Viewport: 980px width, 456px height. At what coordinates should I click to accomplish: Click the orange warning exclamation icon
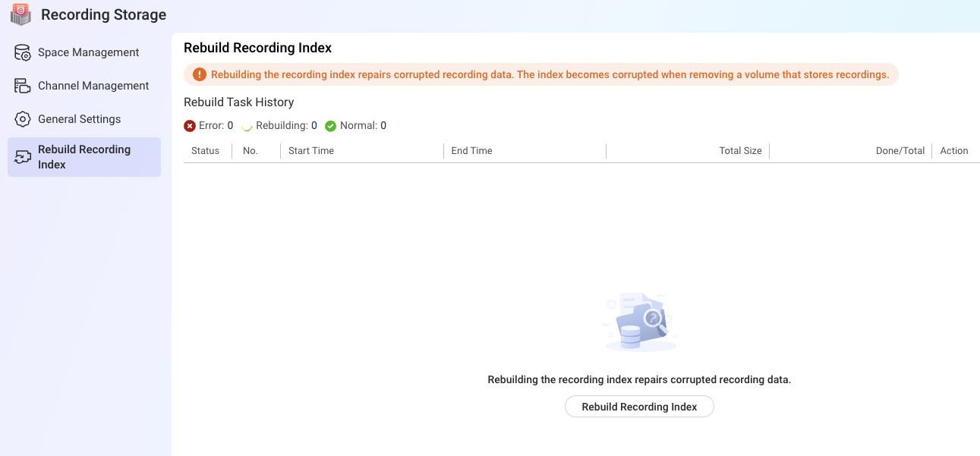coord(199,74)
